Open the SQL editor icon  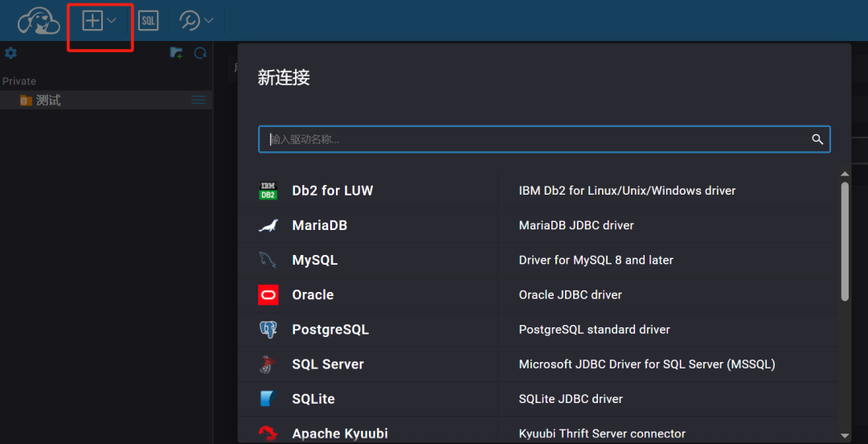148,21
